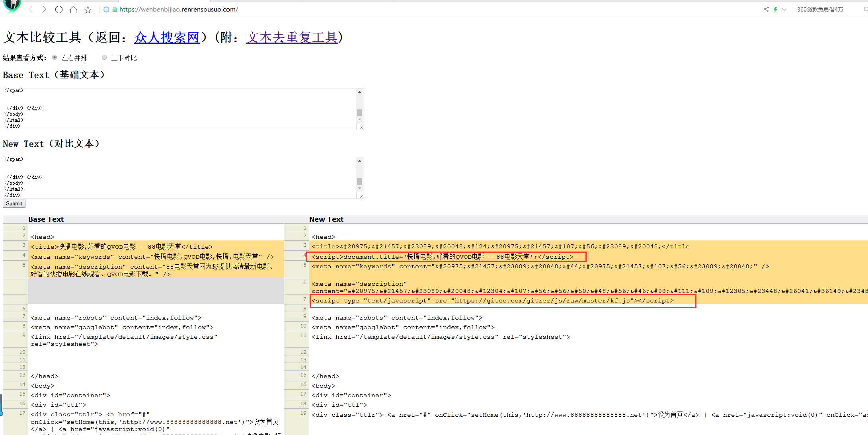Click scroll-up arrow of Base Text box
The width and height of the screenshot is (868, 435).
pyautogui.click(x=359, y=92)
